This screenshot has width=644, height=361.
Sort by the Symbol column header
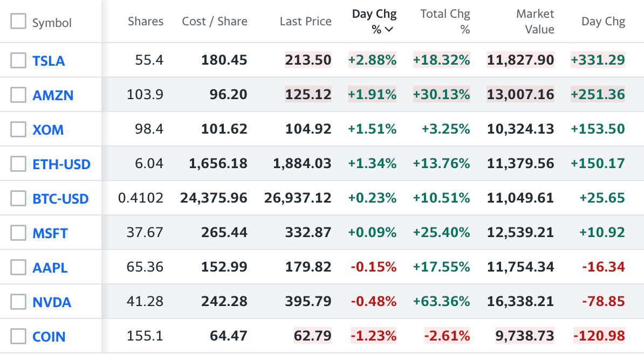click(x=52, y=23)
